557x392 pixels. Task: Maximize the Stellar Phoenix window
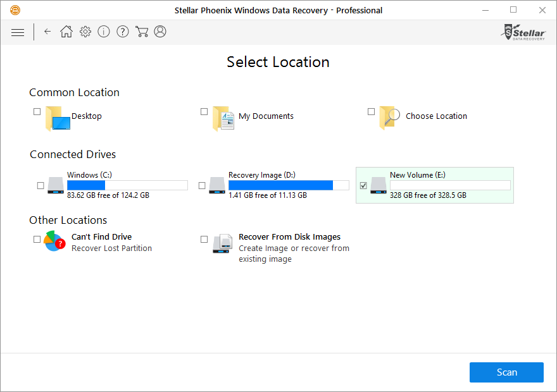[513, 10]
